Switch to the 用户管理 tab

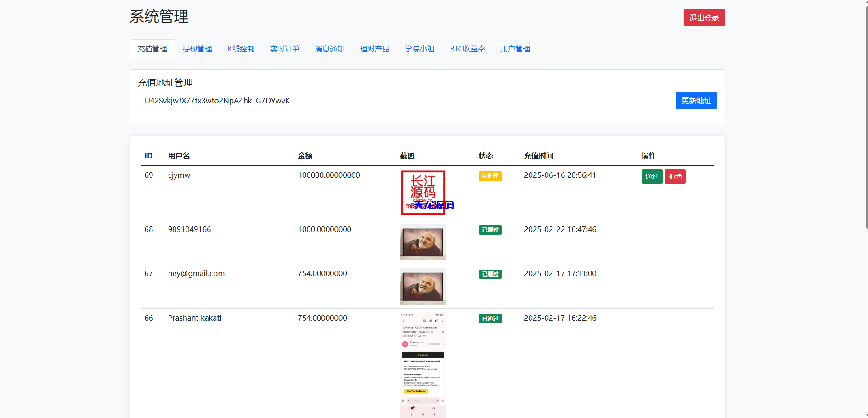pos(515,49)
